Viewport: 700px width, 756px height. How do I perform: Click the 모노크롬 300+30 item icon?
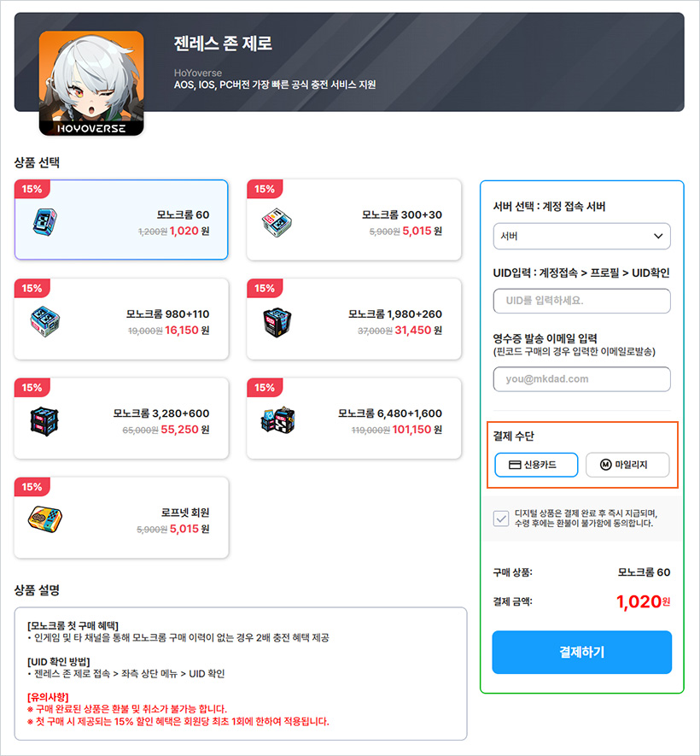click(x=277, y=222)
